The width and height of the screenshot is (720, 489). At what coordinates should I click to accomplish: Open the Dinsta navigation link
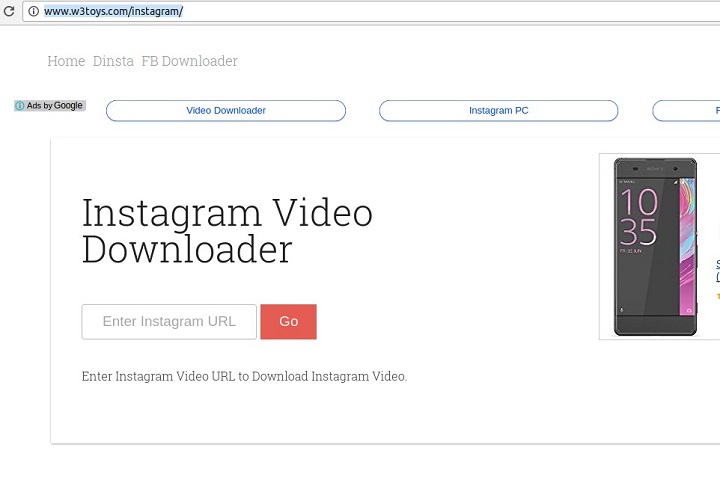113,61
